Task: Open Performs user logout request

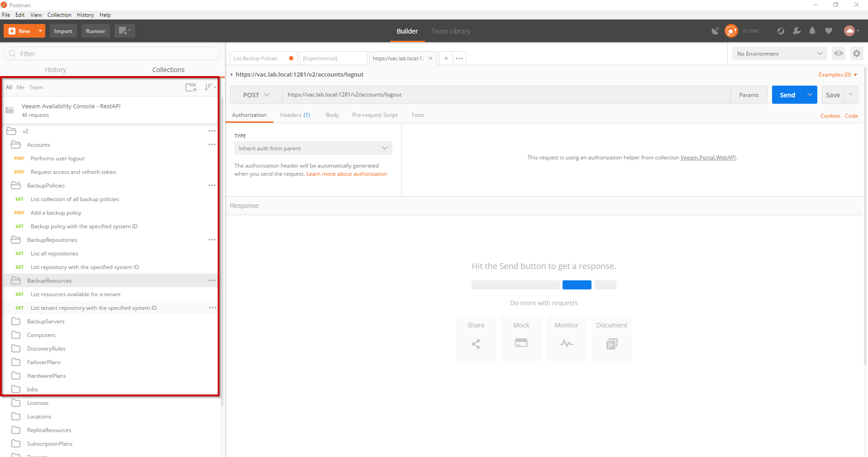Action: [57, 158]
